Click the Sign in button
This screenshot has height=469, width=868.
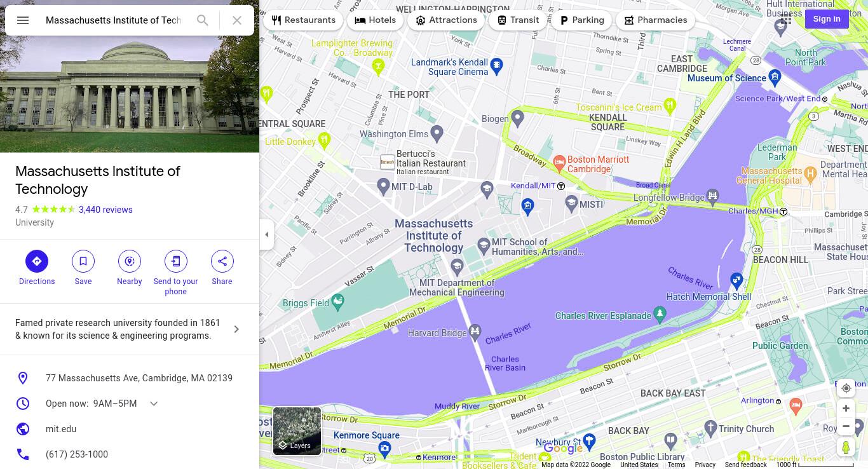(x=827, y=19)
